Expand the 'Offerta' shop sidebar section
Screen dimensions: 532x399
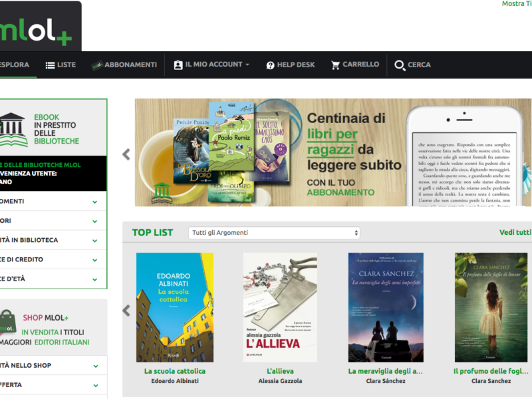(96, 386)
